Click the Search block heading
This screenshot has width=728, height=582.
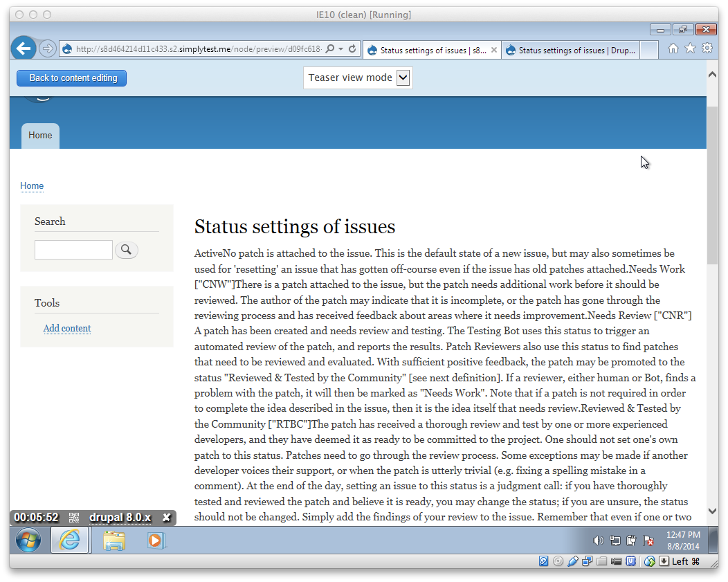(50, 221)
